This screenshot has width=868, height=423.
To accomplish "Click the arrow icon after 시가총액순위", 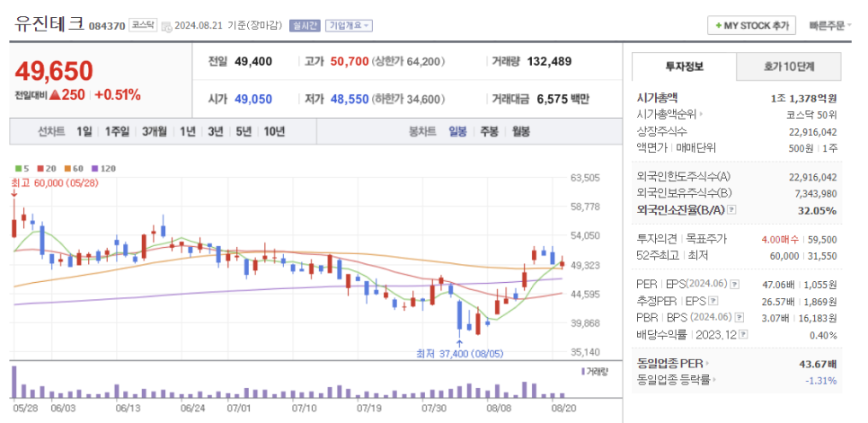I will pyautogui.click(x=702, y=115).
